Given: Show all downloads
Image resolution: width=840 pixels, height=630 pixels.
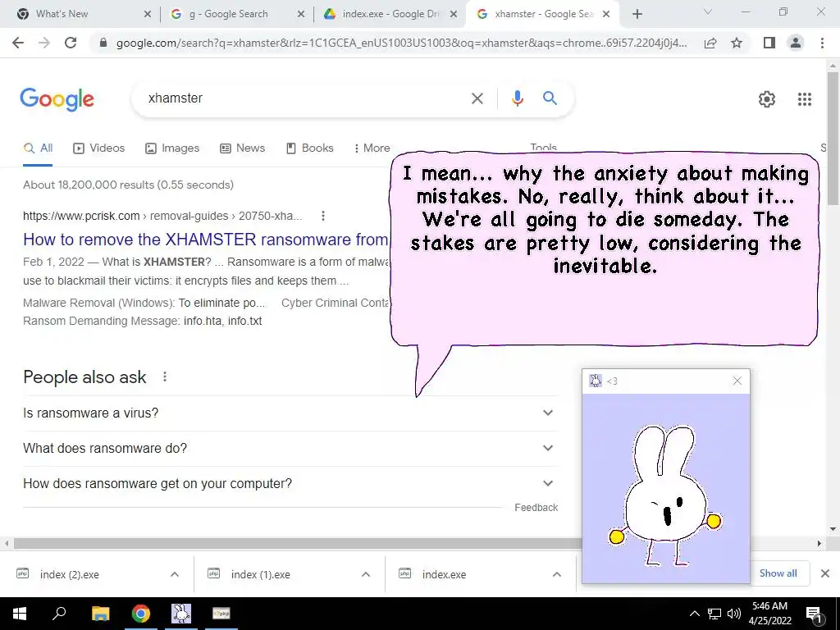Looking at the screenshot, I should (778, 573).
